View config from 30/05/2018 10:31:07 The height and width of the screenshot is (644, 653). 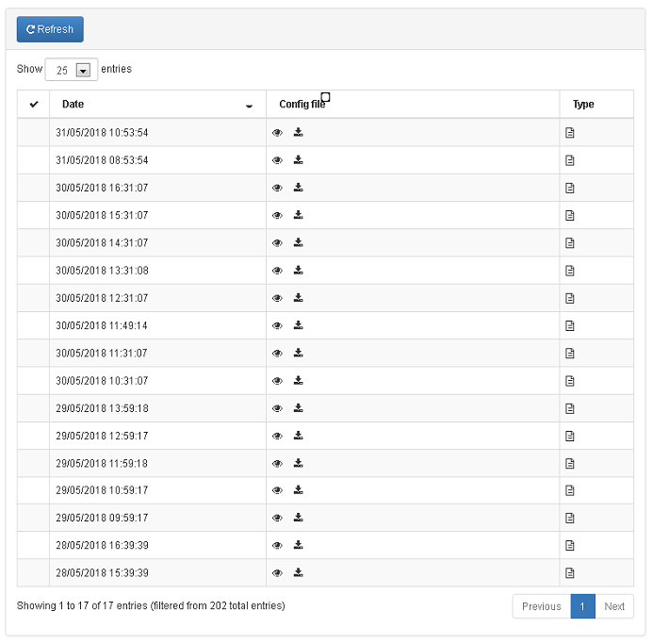277,381
